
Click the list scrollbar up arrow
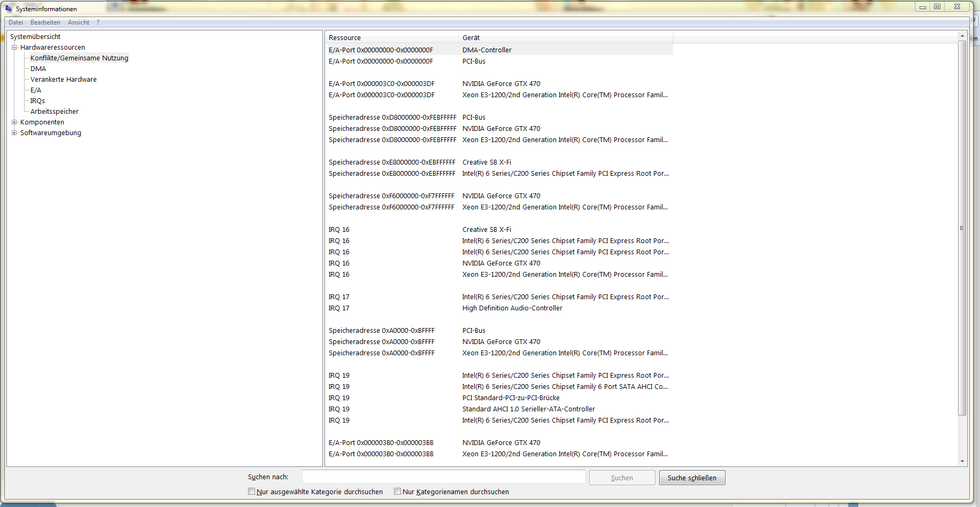tap(962, 36)
